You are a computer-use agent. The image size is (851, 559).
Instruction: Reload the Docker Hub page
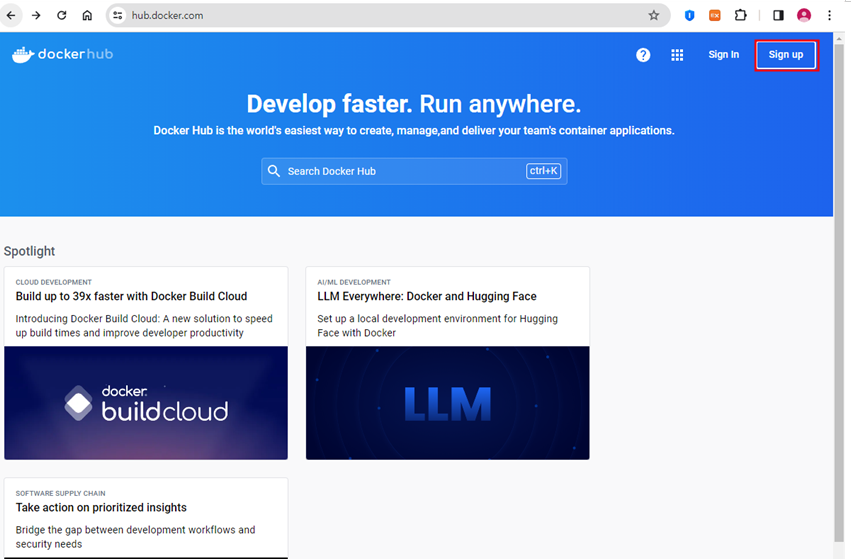tap(61, 15)
